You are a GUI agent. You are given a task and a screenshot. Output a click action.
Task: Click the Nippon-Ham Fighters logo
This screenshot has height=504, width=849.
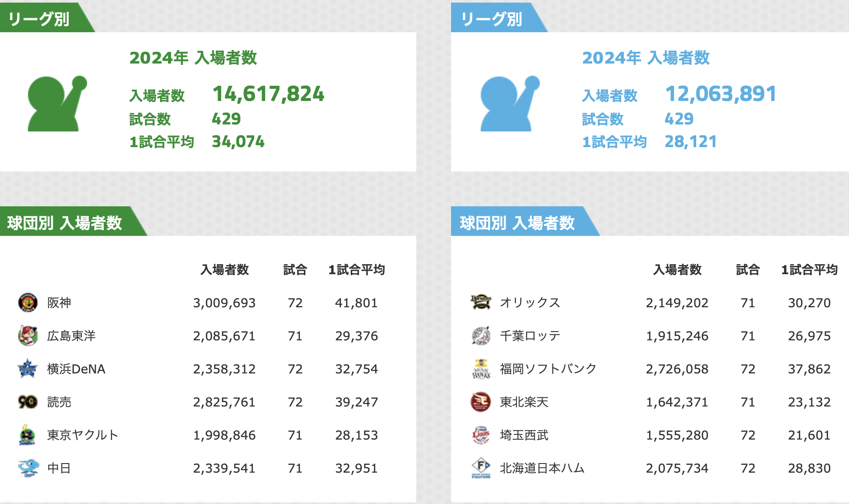[x=481, y=468]
